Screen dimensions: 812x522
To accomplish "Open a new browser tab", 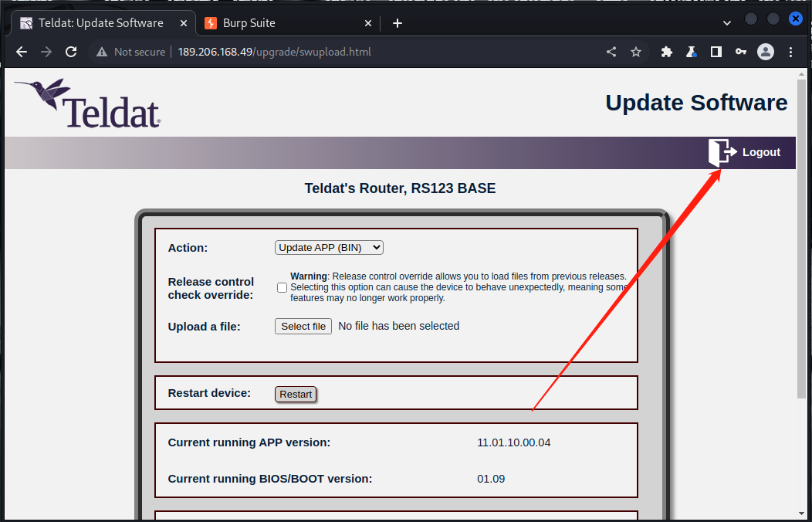I will pyautogui.click(x=398, y=23).
